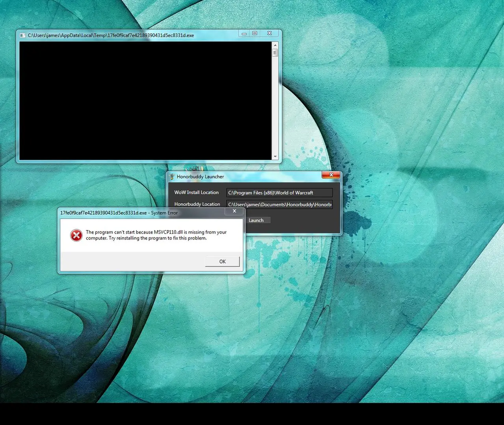This screenshot has width=504, height=425.
Task: Close the console exe window
Action: pyautogui.click(x=270, y=33)
